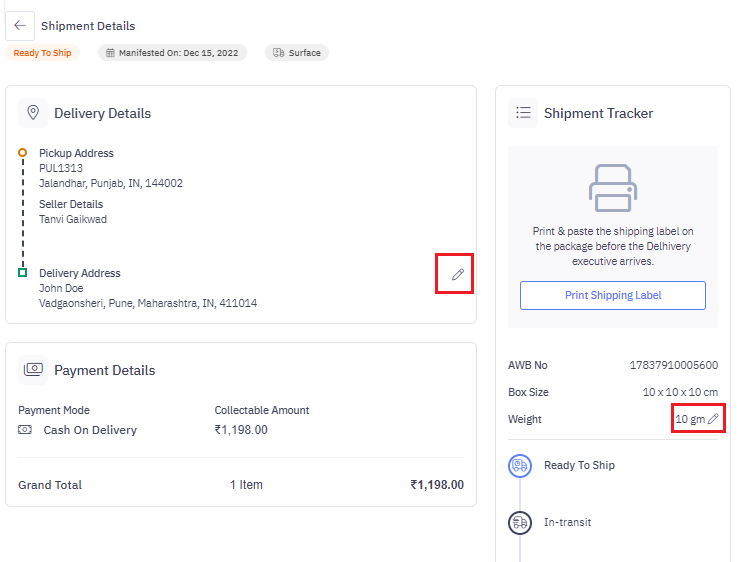Screen dimensions: 740x562
Task: Click the Shipment Tracker heading
Action: [598, 113]
